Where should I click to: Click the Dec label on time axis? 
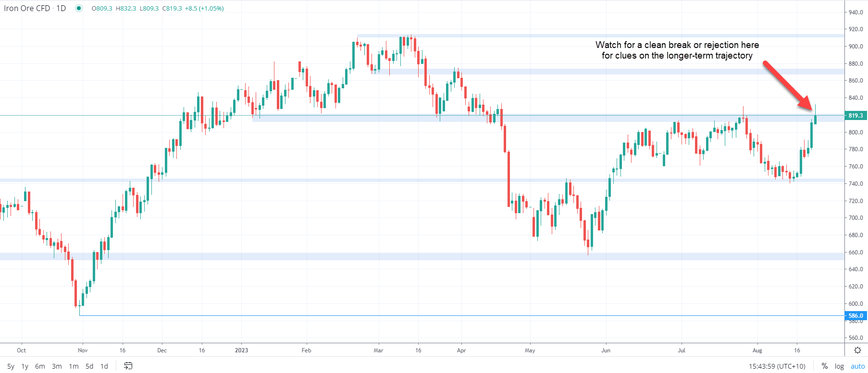pos(162,350)
